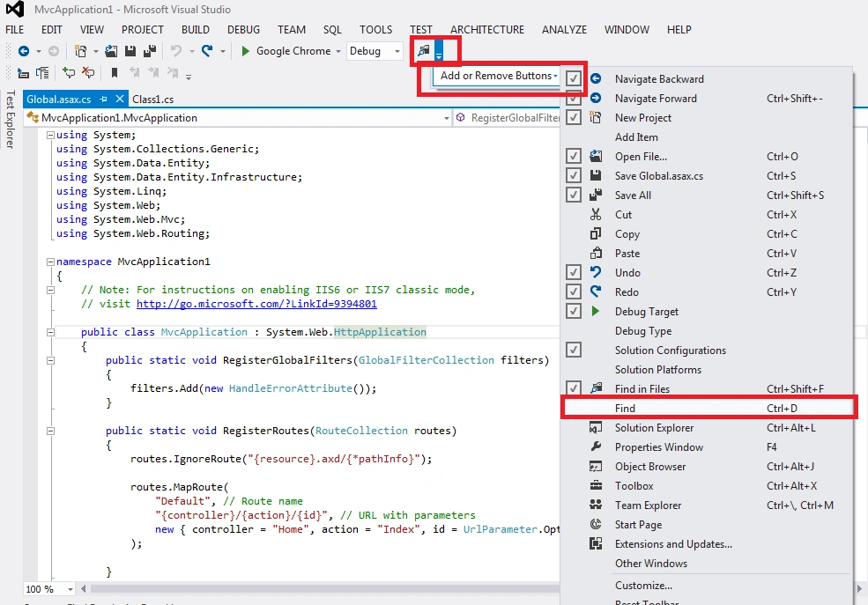Click the horizontal scrollbar left arrow
The width and height of the screenshot is (868, 605).
pyautogui.click(x=84, y=589)
